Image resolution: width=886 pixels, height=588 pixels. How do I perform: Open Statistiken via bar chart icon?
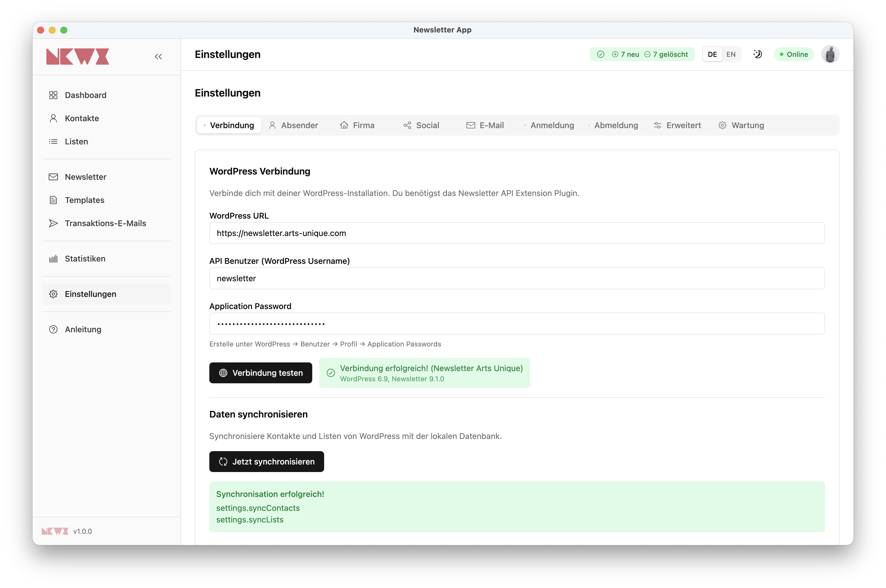tap(53, 259)
